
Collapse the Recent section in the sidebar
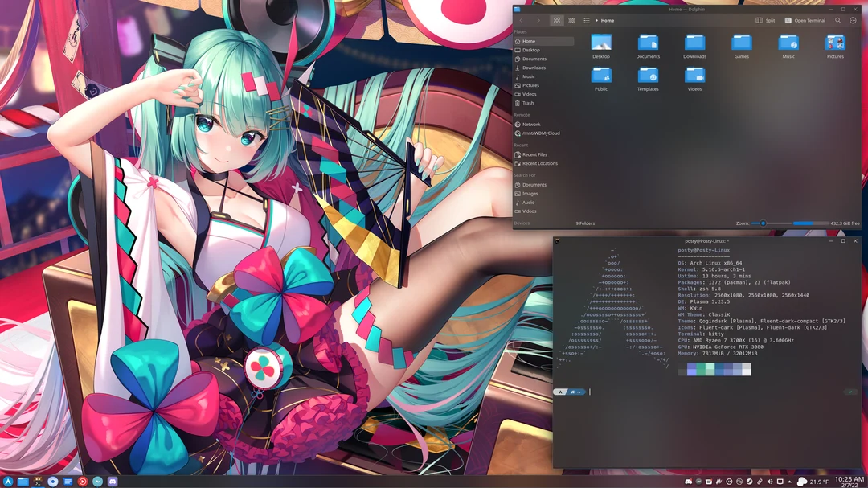coord(524,145)
